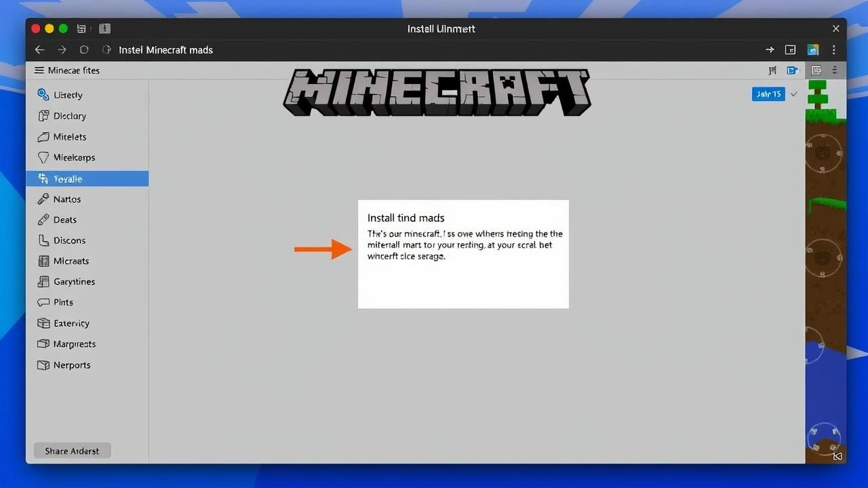
Task: Click the colorful extension icon in top toolbar
Action: click(812, 50)
